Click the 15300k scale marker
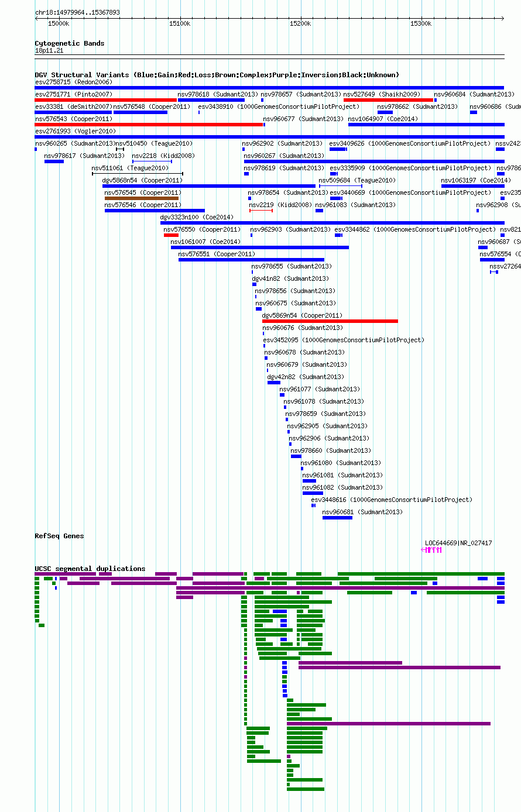Viewport: 521px width, 812px height. 421,23
